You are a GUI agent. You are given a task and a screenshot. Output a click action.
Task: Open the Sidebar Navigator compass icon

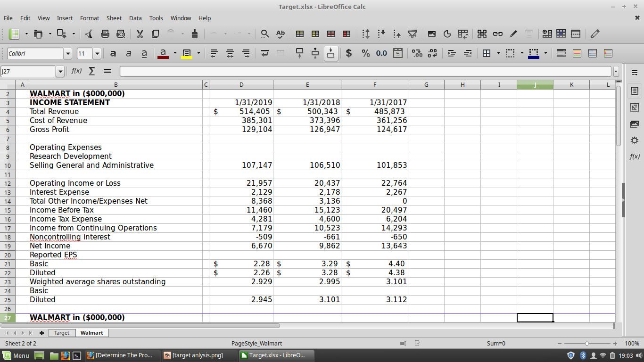pyautogui.click(x=635, y=140)
